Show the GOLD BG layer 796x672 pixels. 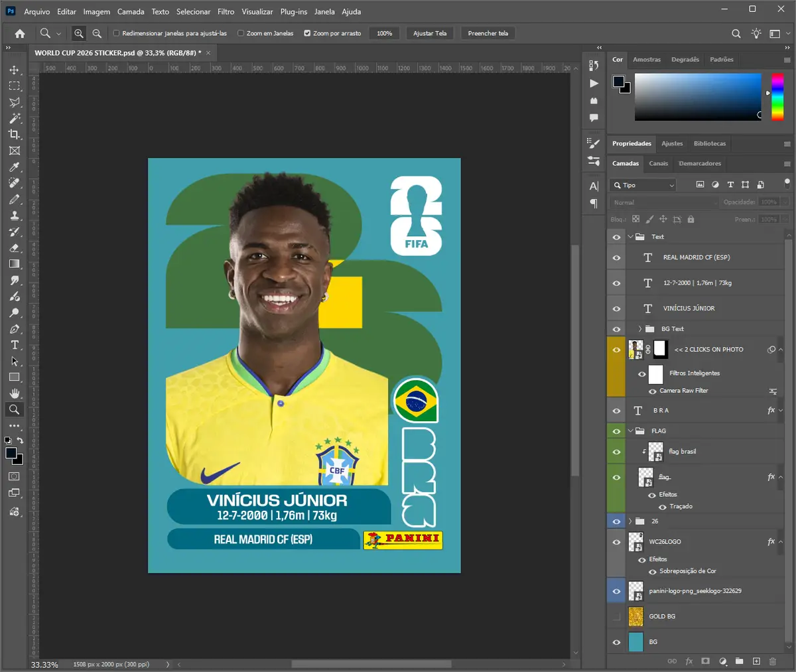tap(616, 616)
